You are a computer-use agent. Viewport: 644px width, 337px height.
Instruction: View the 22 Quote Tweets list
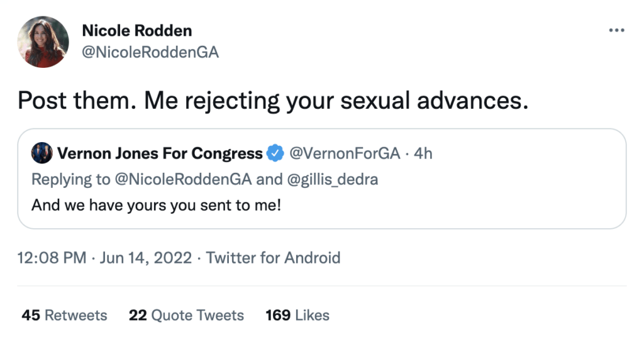(x=186, y=315)
